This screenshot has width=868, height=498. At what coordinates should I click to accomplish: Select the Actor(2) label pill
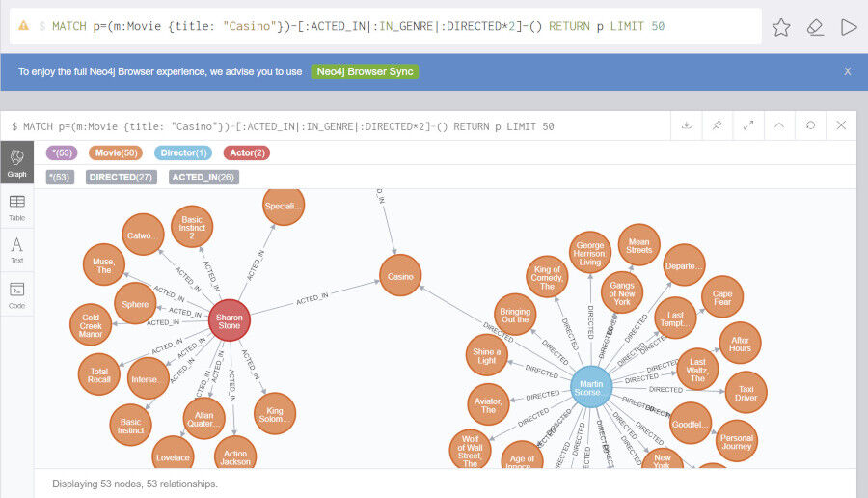tap(246, 152)
